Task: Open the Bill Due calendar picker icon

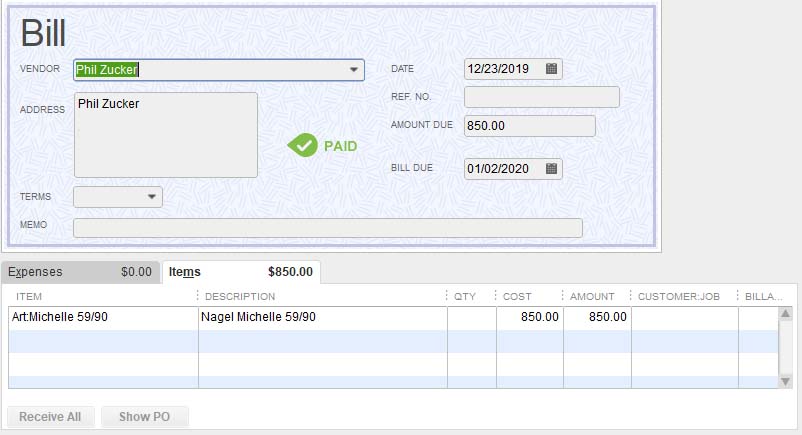Action: (x=551, y=169)
